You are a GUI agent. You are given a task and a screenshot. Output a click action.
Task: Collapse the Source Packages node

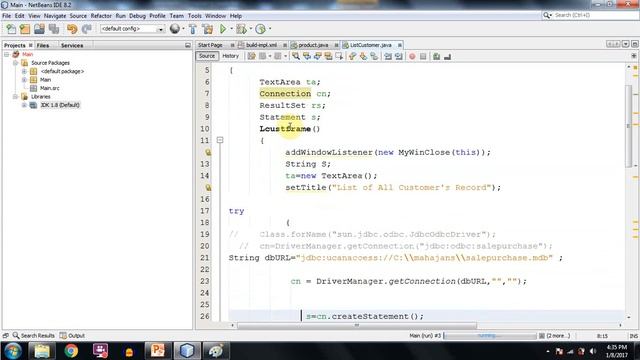[x=15, y=63]
